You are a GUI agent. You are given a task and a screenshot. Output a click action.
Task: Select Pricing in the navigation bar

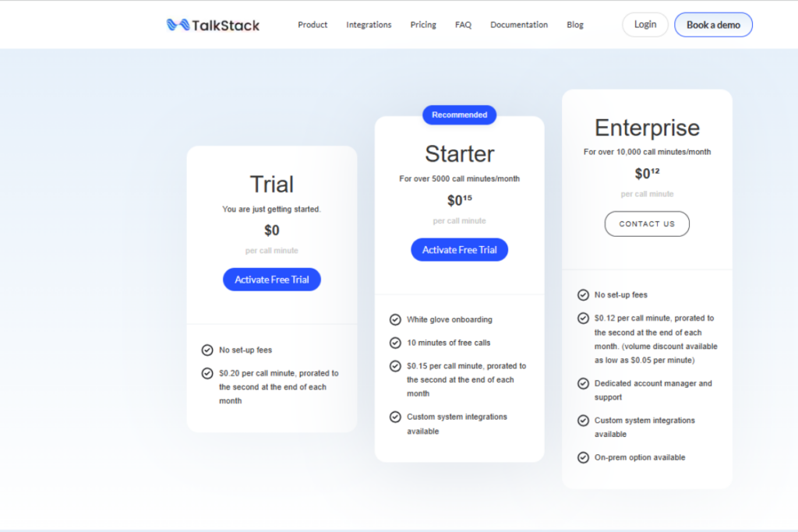[x=423, y=24]
